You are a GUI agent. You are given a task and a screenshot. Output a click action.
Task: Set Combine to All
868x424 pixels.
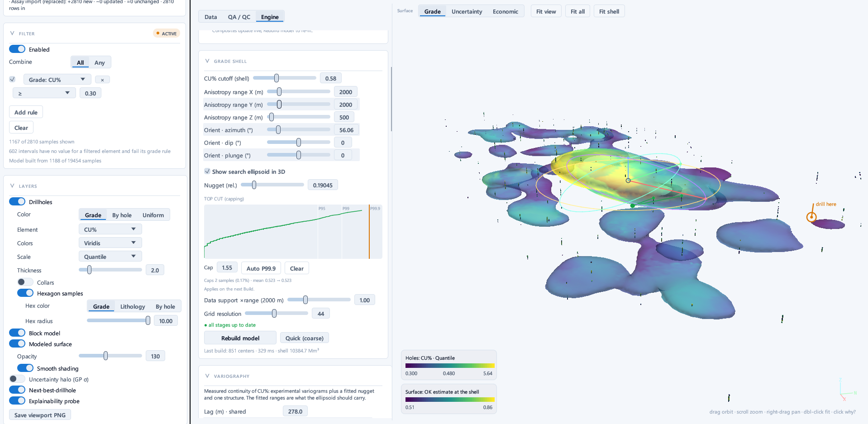[x=80, y=62]
